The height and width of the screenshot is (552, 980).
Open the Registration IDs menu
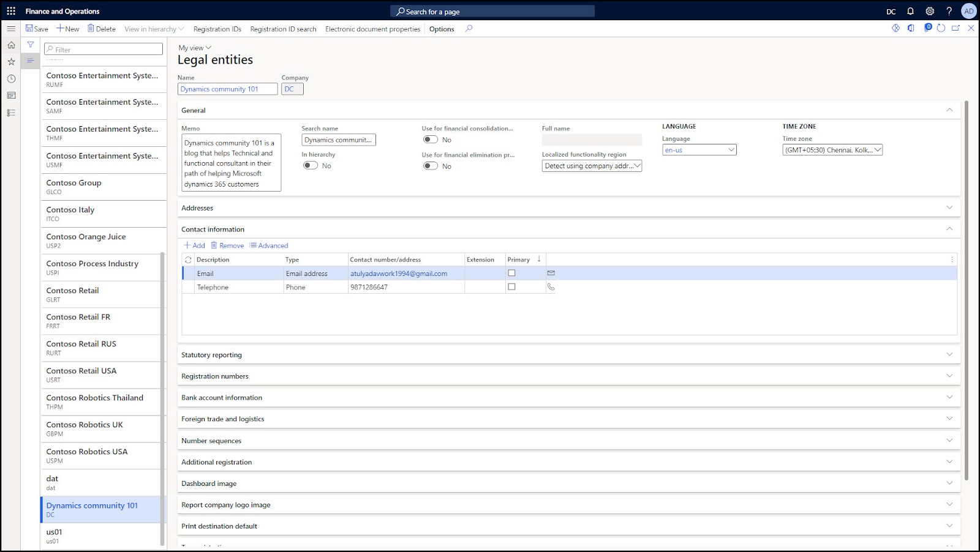pos(217,29)
